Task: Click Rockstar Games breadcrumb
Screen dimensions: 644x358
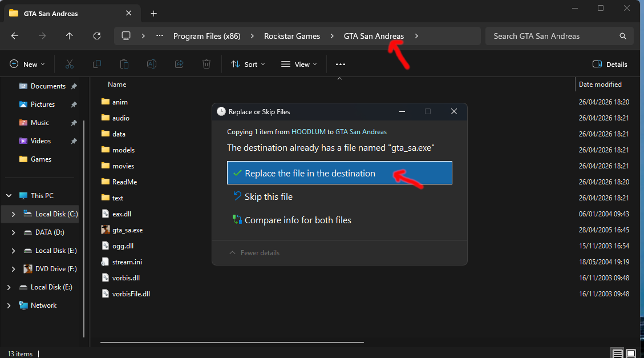Action: [x=292, y=36]
